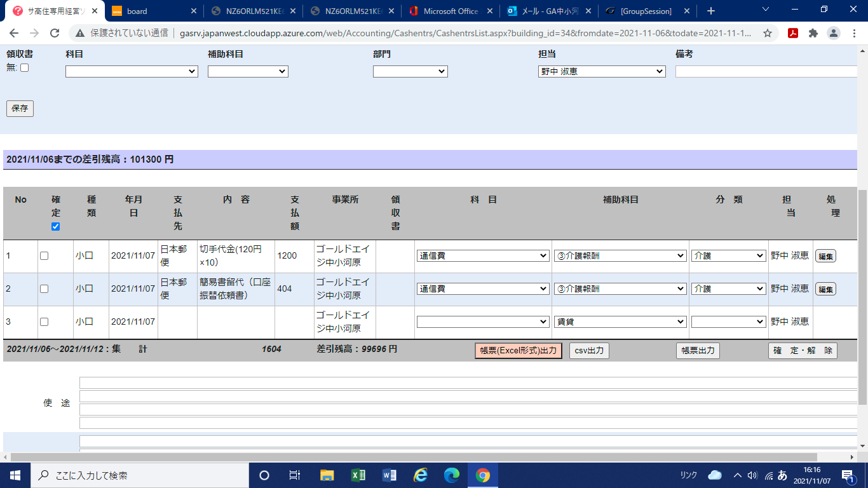This screenshot has width=868, height=488.
Task: Click the horizontal scrollbar at page bottom
Action: coord(413,457)
